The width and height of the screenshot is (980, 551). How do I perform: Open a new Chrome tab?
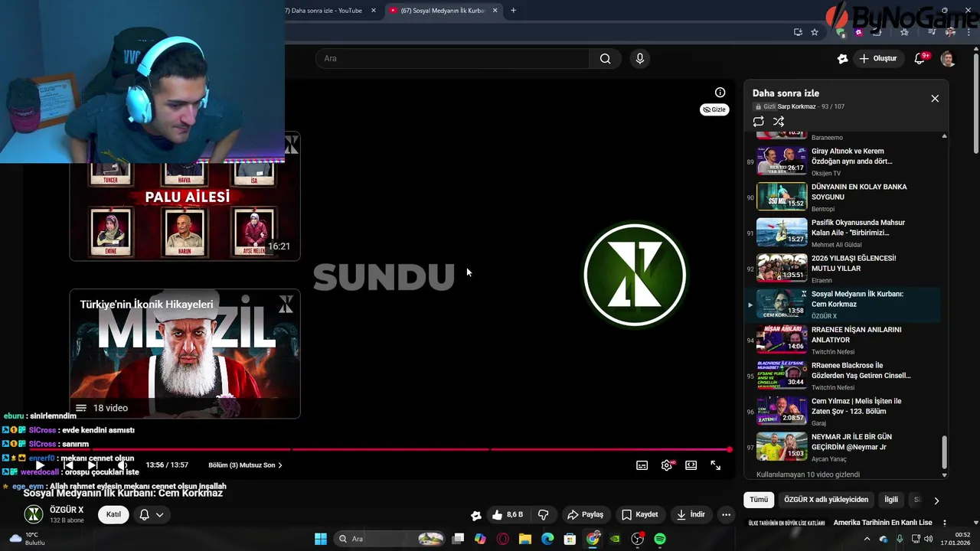(513, 11)
